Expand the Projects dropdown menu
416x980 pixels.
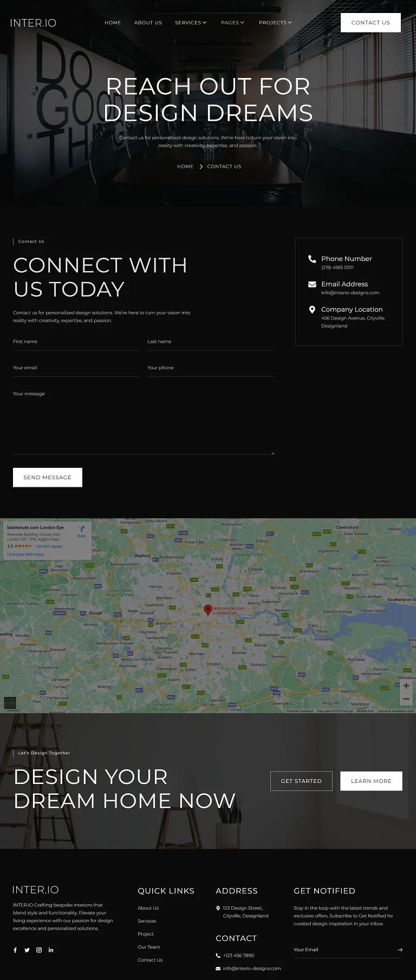[275, 23]
